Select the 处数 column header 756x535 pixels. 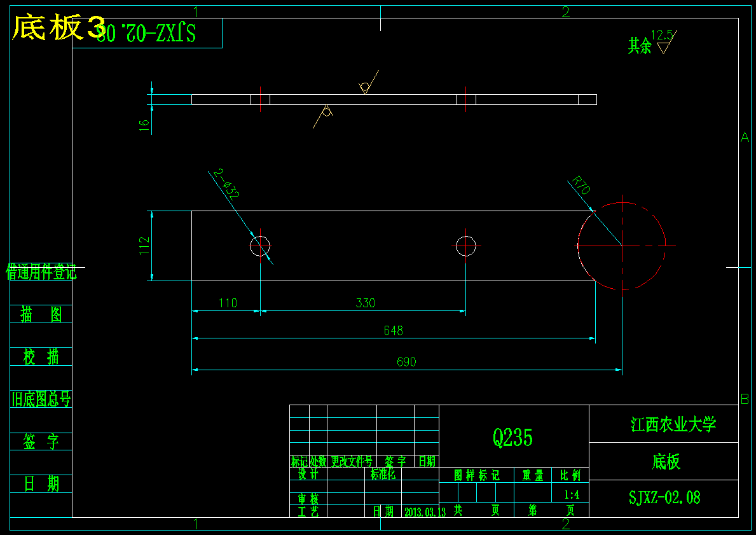tap(318, 462)
